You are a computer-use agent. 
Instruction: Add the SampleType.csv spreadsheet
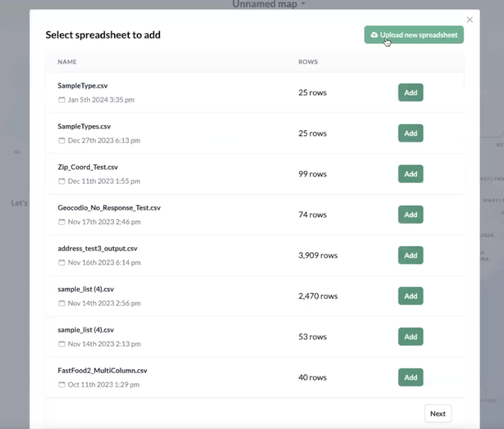pyautogui.click(x=410, y=92)
